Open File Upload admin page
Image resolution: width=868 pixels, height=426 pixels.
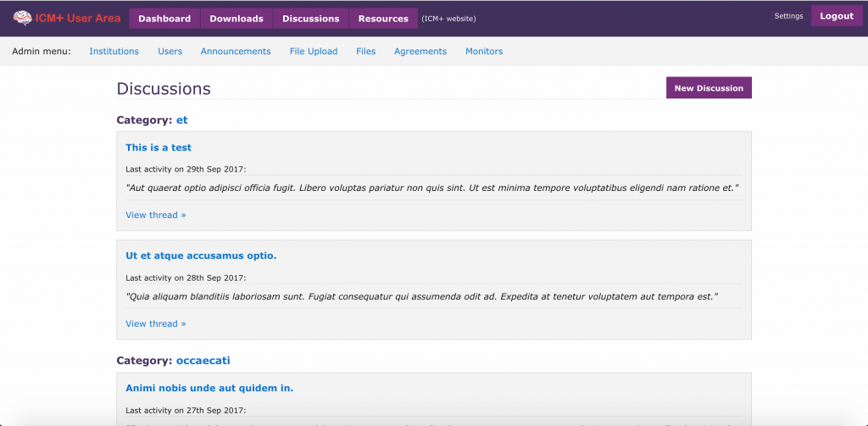314,52
